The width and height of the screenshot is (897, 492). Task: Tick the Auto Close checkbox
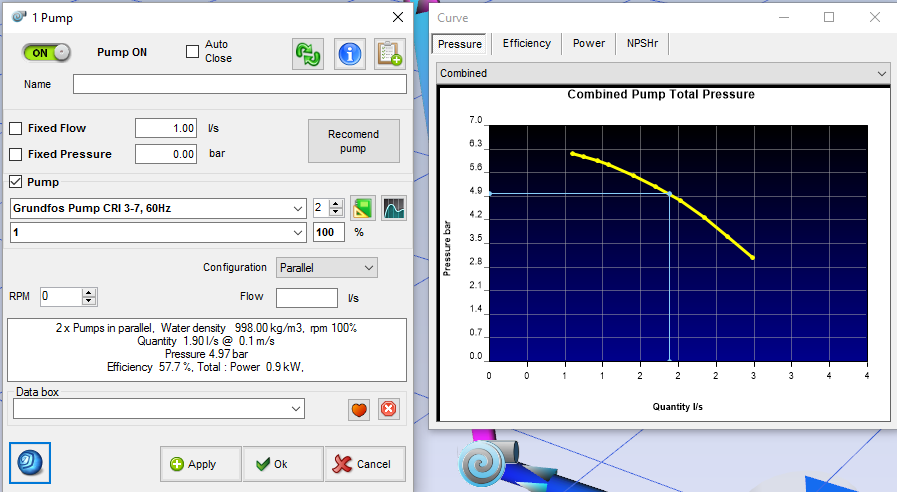[x=193, y=52]
